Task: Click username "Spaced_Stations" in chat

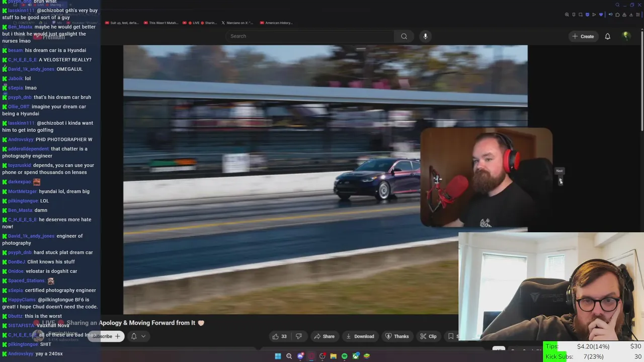Action: point(26,281)
